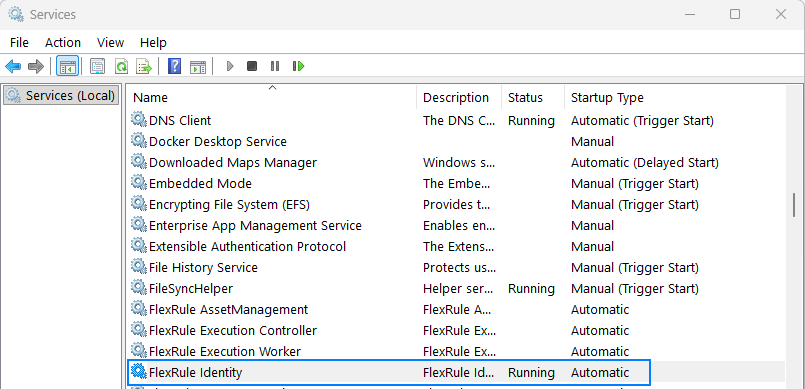Select Services (Local) tree node
Screen dimensions: 805x389
coord(61,95)
